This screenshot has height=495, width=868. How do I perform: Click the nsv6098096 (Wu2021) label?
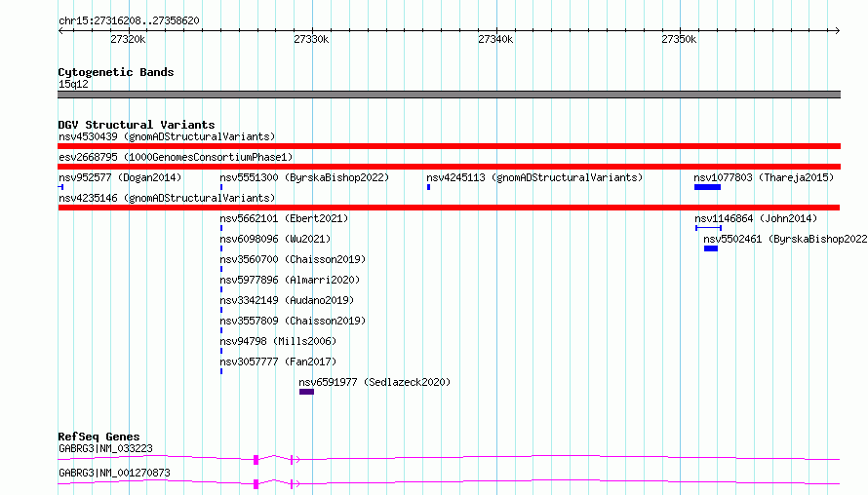[x=275, y=239]
